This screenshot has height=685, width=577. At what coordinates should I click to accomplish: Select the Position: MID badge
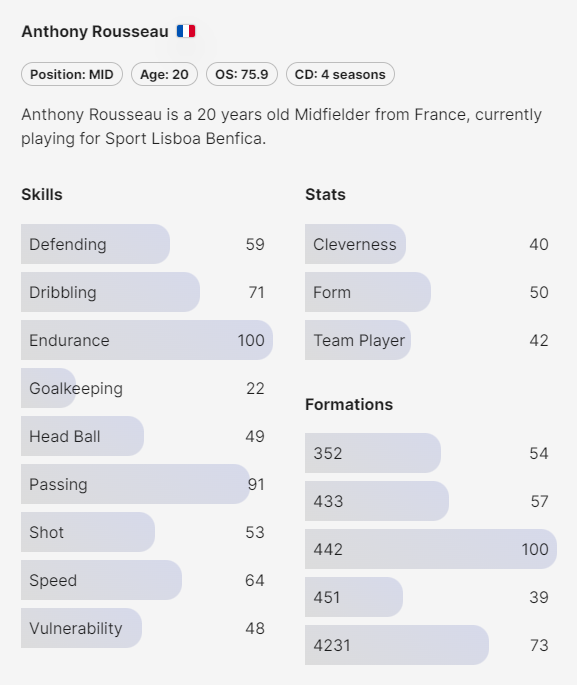pos(72,74)
